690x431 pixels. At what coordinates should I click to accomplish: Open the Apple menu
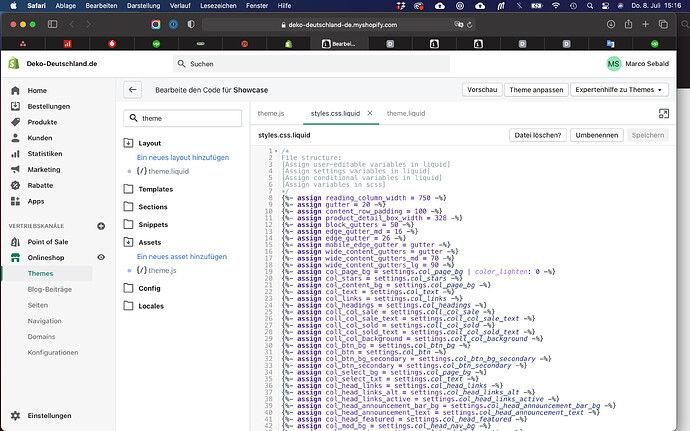click(x=13, y=6)
